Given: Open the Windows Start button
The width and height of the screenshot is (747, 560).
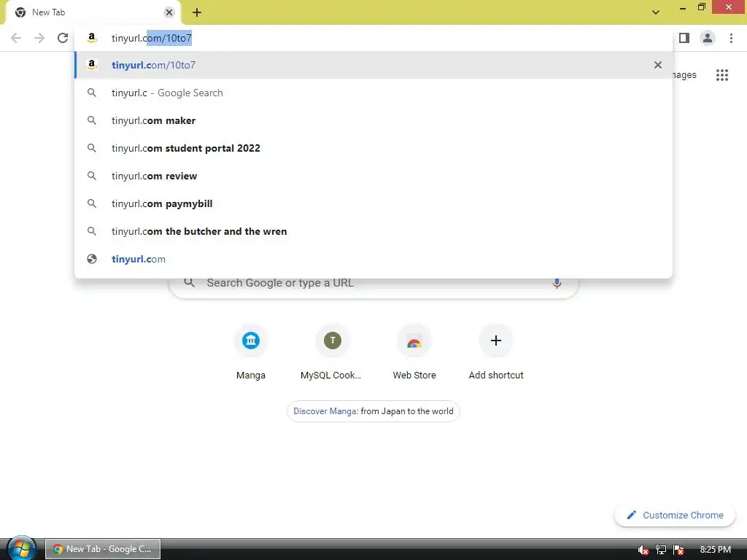Looking at the screenshot, I should click(20, 548).
